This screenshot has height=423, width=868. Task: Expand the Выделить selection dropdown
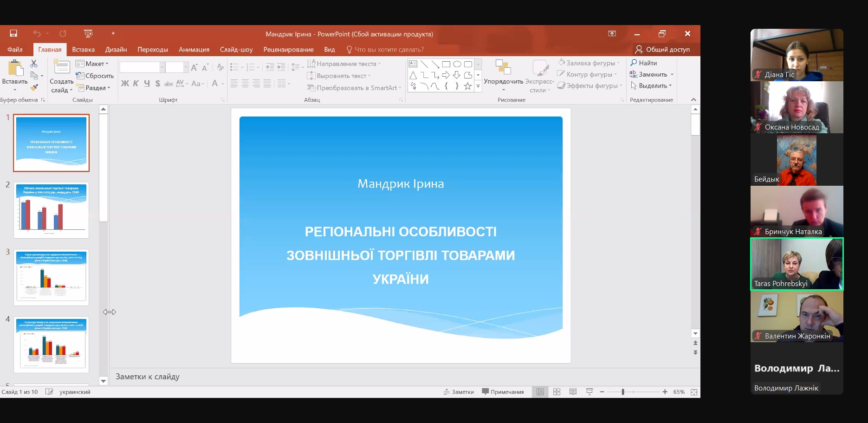(652, 86)
